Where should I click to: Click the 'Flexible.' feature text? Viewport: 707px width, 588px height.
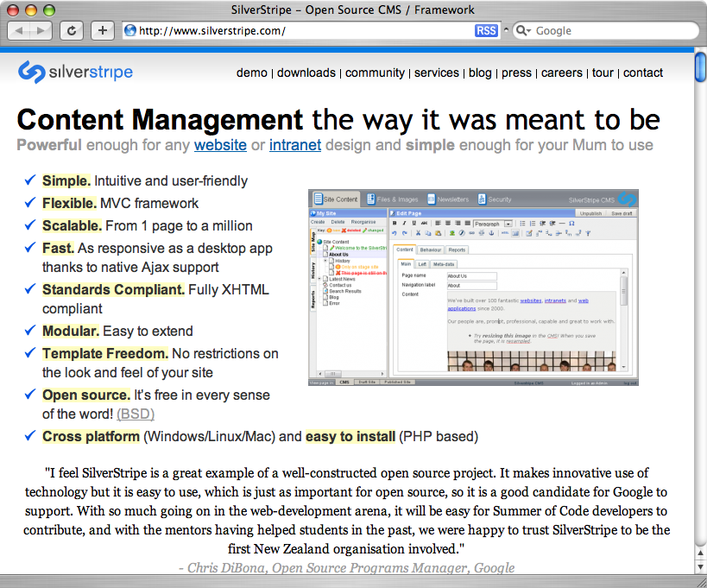69,204
